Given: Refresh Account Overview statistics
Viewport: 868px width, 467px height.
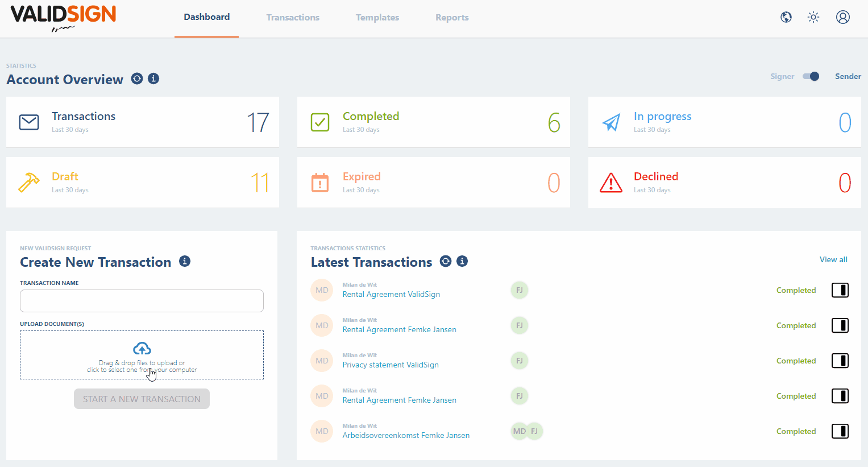Looking at the screenshot, I should click(137, 78).
